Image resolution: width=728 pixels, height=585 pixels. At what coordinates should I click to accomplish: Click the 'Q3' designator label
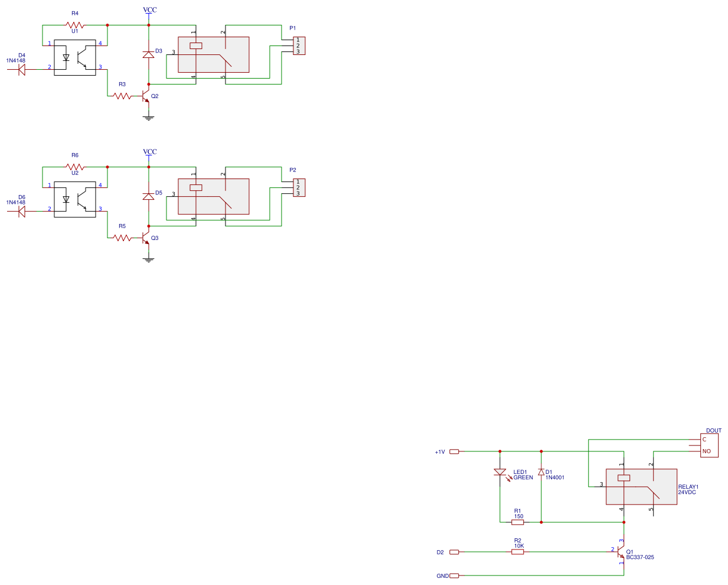[155, 238]
